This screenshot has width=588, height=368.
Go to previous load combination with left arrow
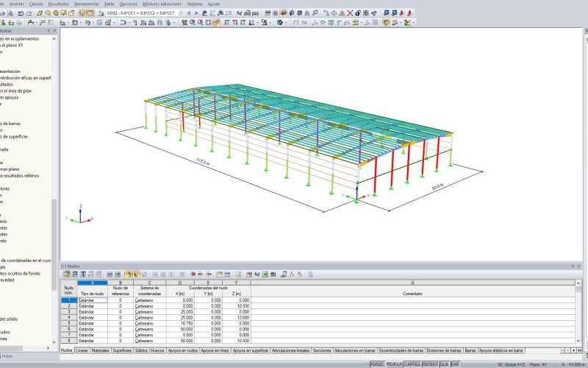pyautogui.click(x=189, y=13)
